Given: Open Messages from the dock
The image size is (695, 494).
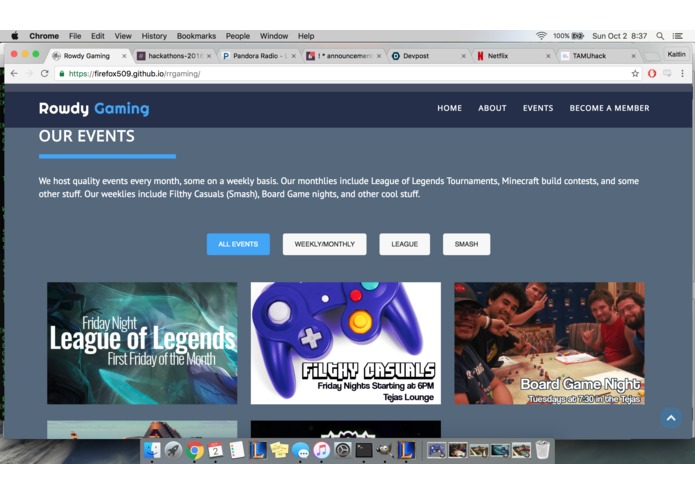Looking at the screenshot, I should [301, 451].
